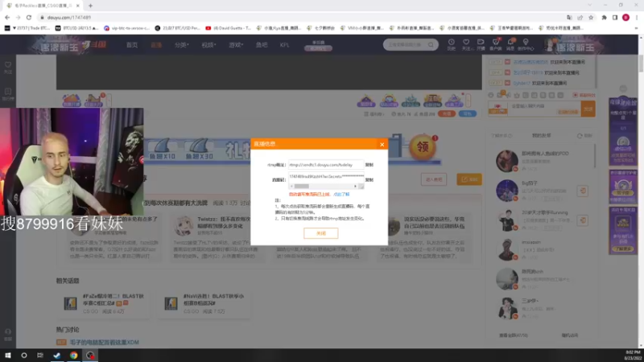
Task: Open the FaZe BLAST topic card
Action: click(x=103, y=303)
